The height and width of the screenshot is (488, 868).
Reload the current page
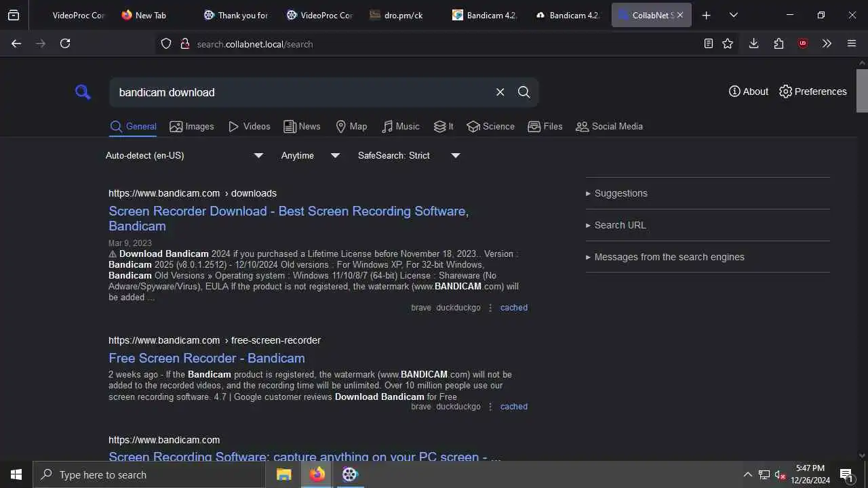65,43
